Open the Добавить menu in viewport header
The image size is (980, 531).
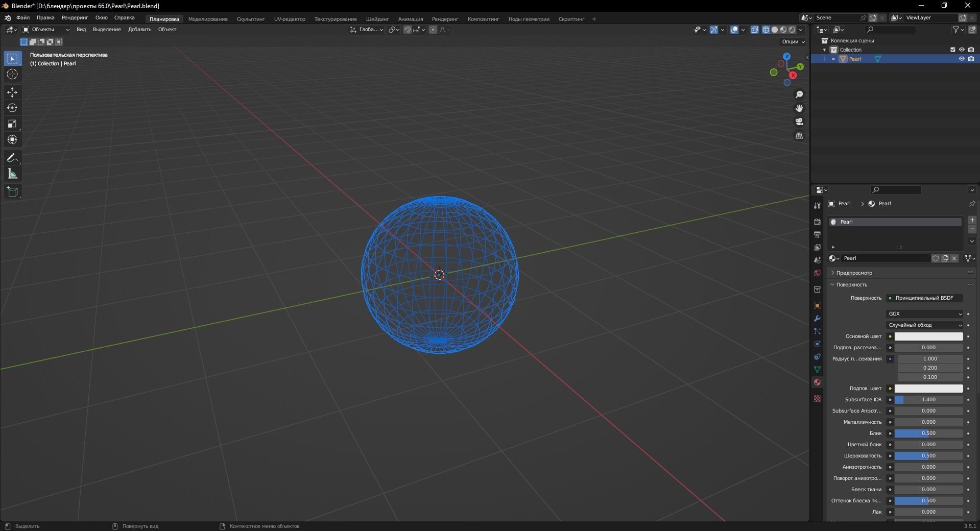(139, 30)
